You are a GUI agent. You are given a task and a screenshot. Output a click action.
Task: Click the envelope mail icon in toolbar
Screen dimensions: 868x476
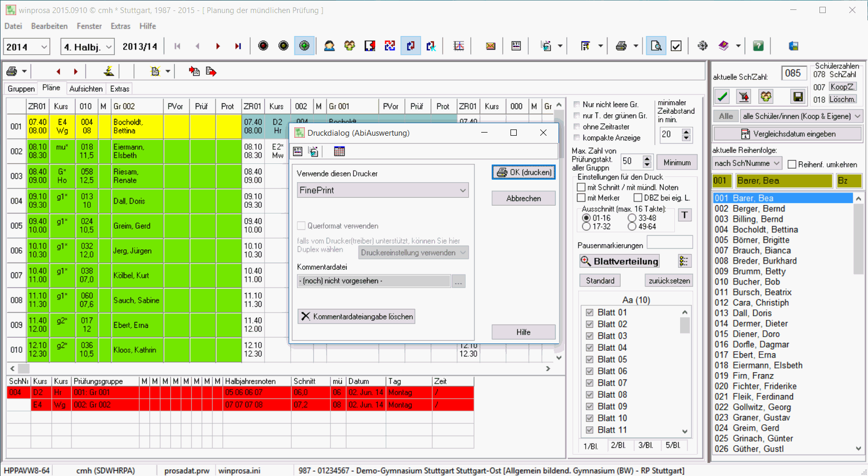pyautogui.click(x=490, y=46)
